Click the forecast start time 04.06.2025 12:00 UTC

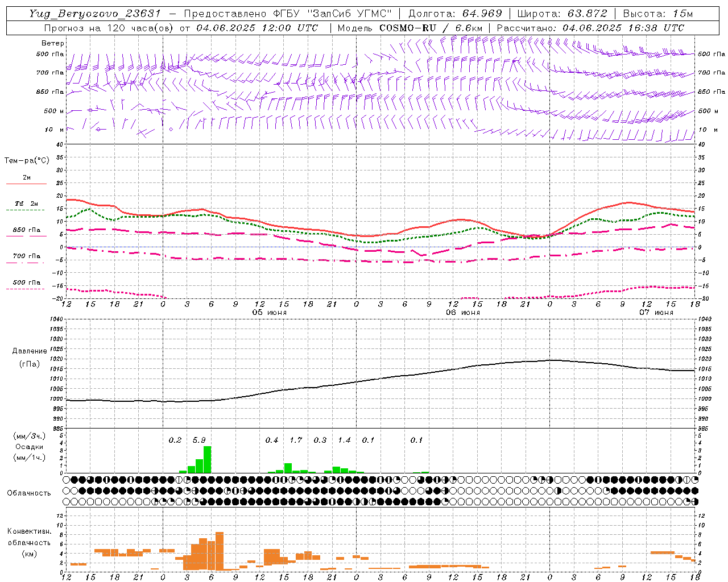[257, 28]
